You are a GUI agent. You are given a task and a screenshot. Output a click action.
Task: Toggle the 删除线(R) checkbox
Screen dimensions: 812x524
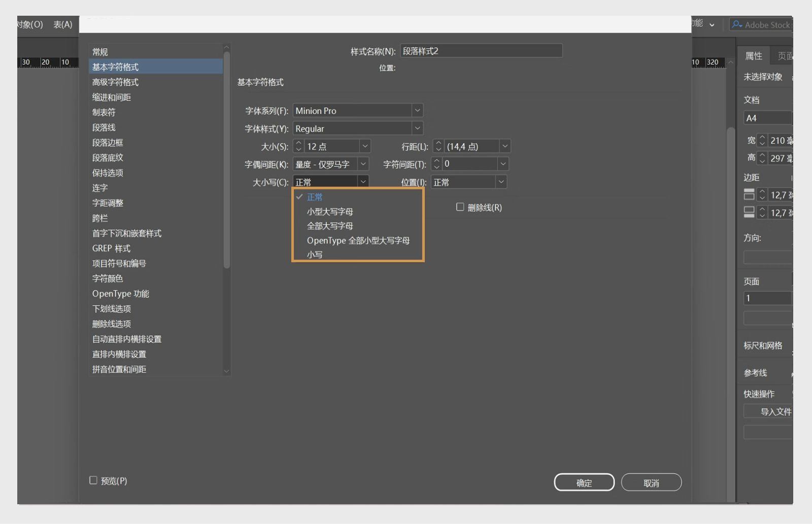pos(460,207)
